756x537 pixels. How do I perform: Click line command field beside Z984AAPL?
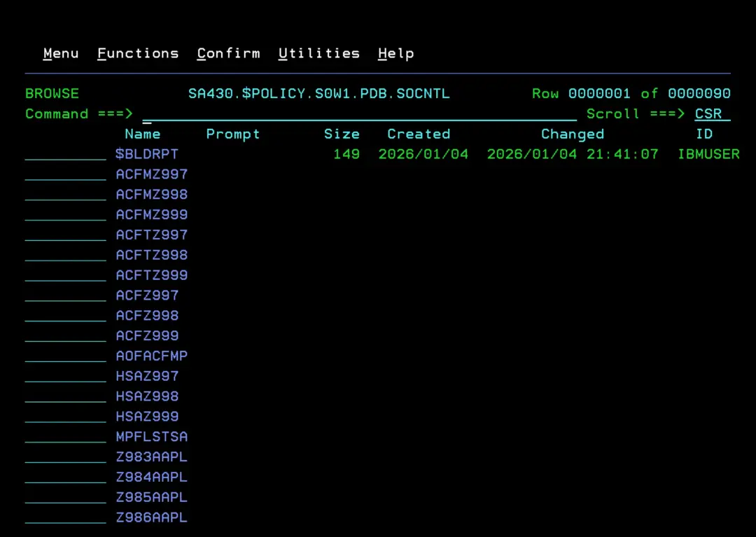pos(66,477)
